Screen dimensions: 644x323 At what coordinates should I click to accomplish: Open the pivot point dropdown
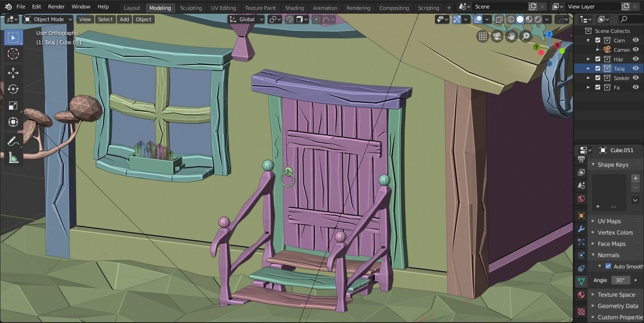coord(275,19)
